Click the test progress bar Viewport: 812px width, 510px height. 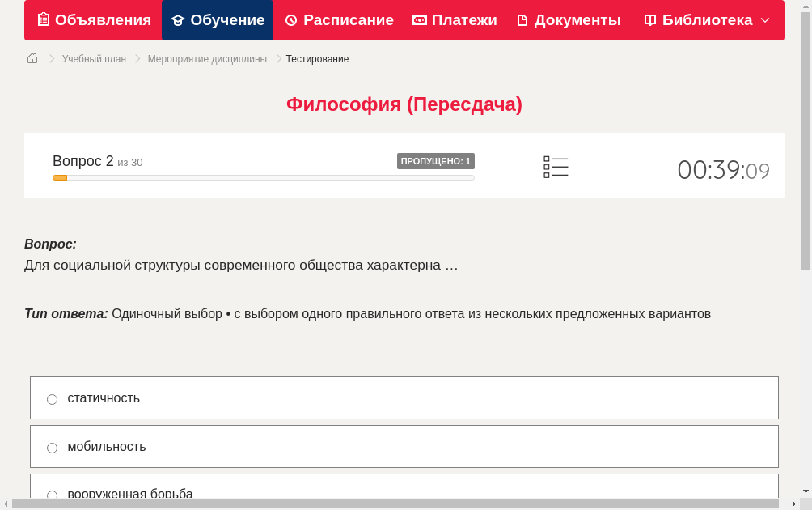(x=263, y=177)
